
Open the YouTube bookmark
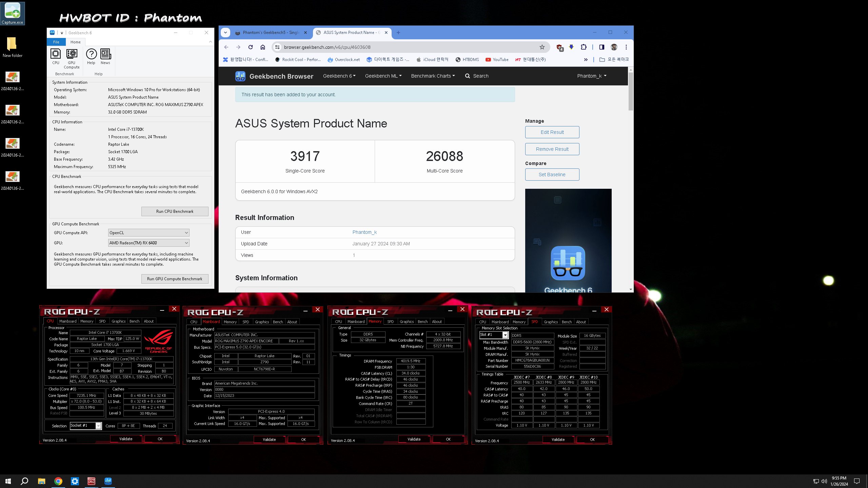497,60
